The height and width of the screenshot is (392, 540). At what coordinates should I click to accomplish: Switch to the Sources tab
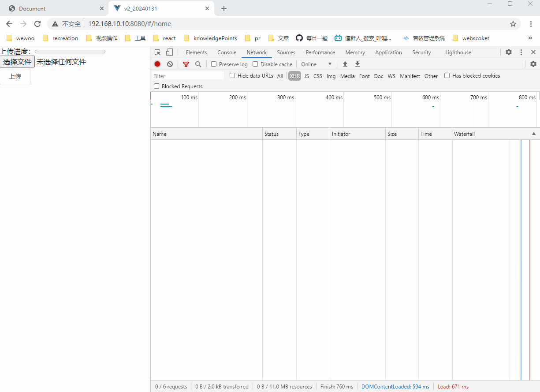[286, 52]
